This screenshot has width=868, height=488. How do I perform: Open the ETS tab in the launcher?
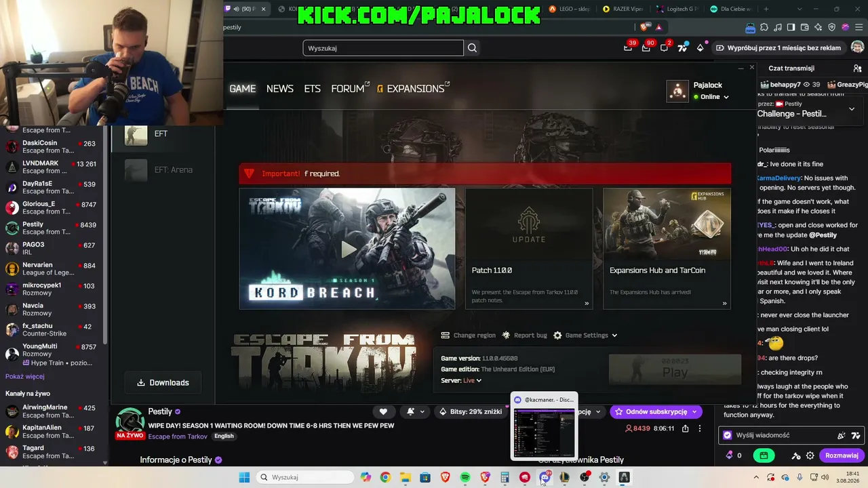click(312, 89)
